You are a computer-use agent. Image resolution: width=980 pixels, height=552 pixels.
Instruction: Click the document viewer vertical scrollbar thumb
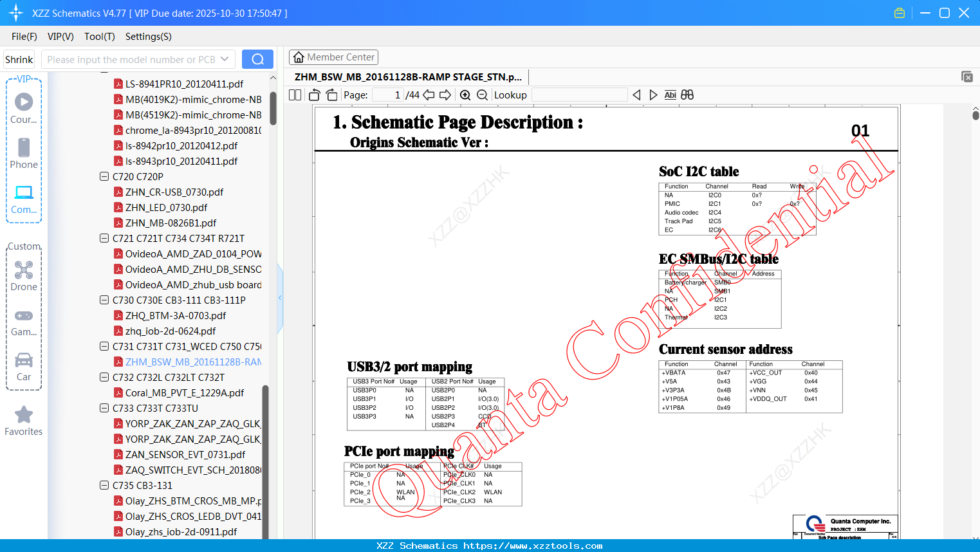pyautogui.click(x=975, y=115)
